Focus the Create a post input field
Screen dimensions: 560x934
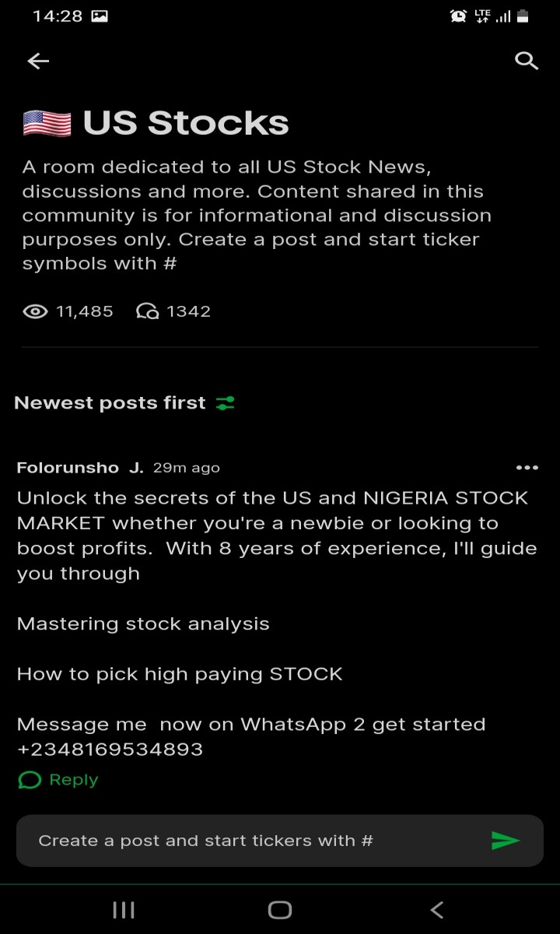[x=280, y=841]
